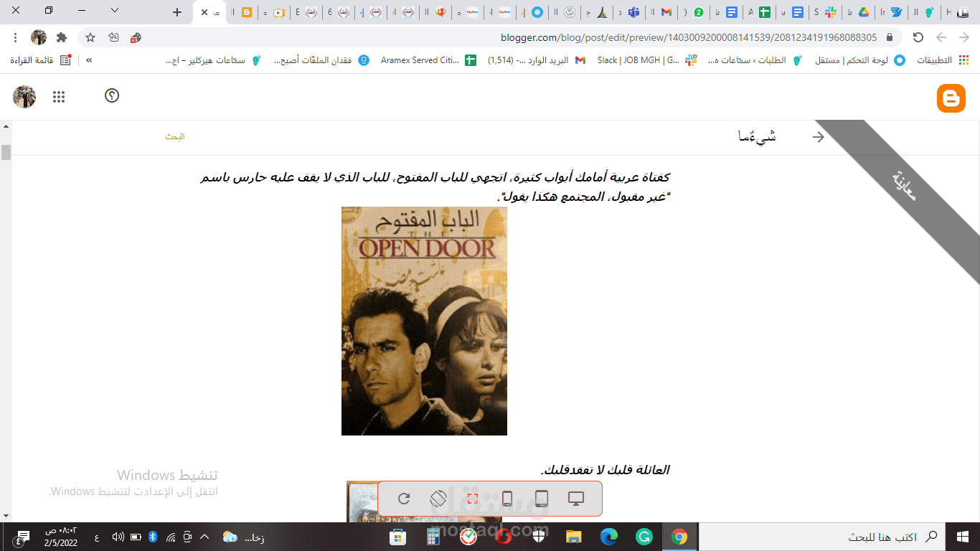Open Microsoft Store from the taskbar

click(x=397, y=537)
